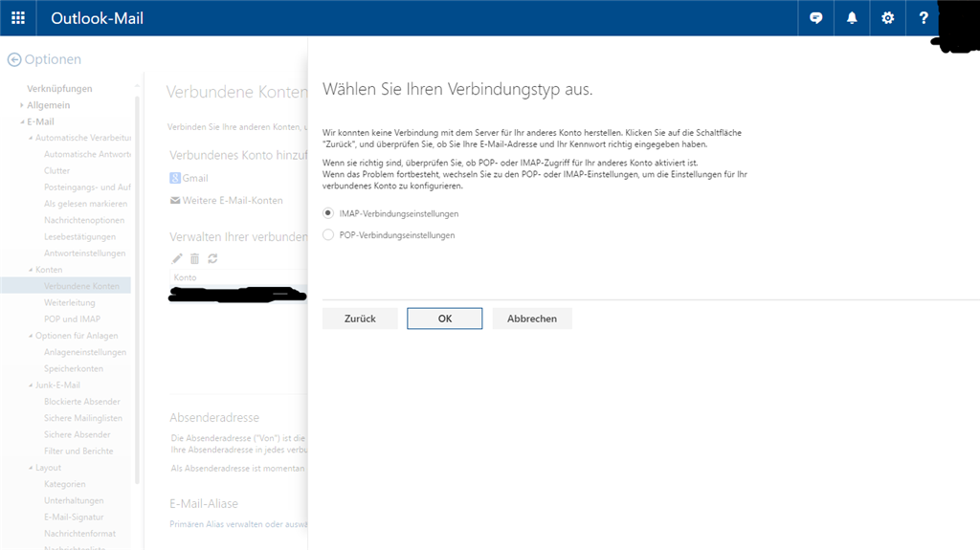Select IMAP-Verbindungseinstellungen radio button
This screenshot has width=980, height=550.
coord(328,213)
